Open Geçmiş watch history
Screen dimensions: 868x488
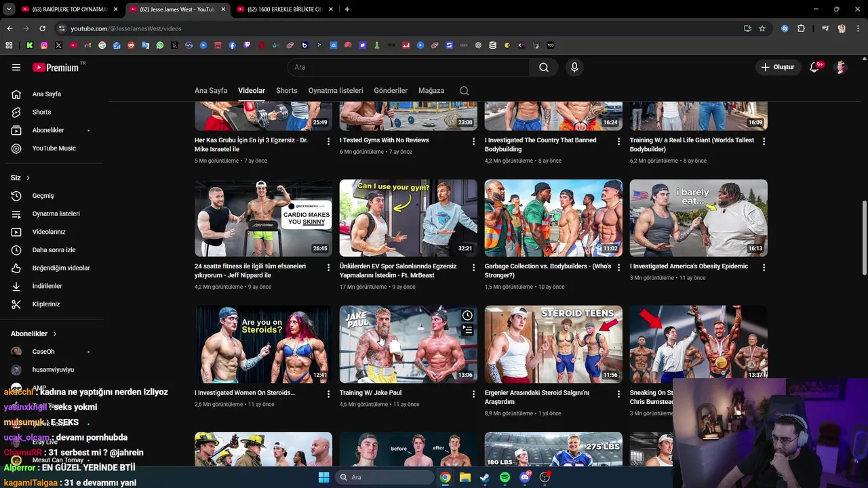[x=54, y=196]
